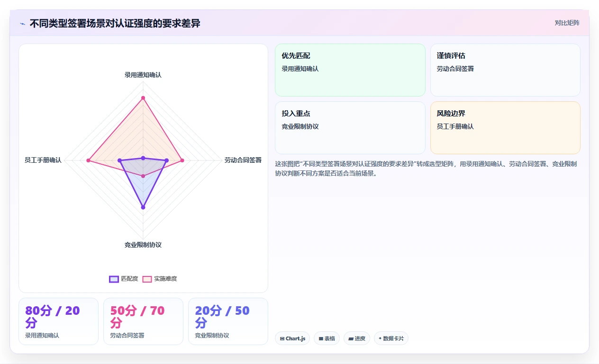Select the 20分 / 50分 stat card
Viewport: 599px width, 364px height.
point(228,321)
